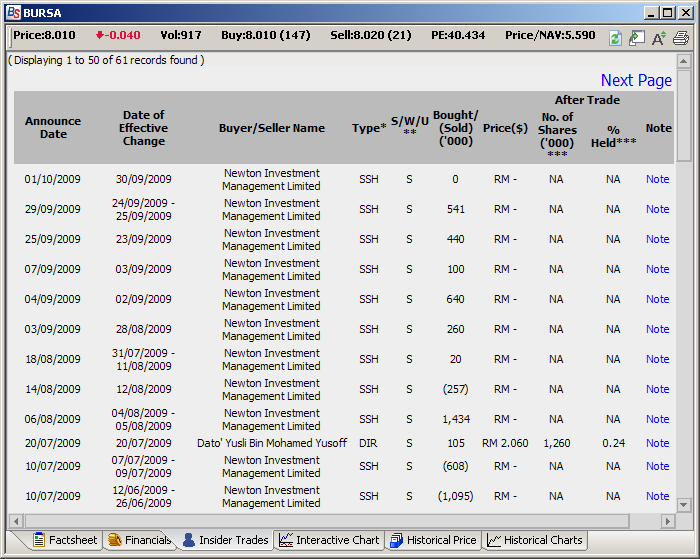Click the displaying records count text

(106, 60)
